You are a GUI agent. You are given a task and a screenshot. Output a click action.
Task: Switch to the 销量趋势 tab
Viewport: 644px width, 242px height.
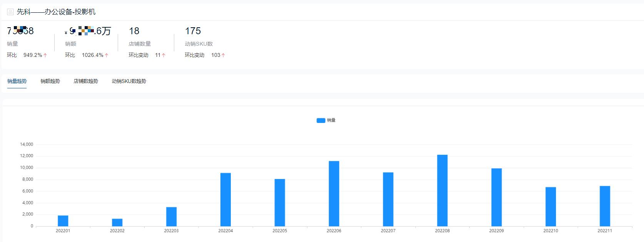coord(17,81)
